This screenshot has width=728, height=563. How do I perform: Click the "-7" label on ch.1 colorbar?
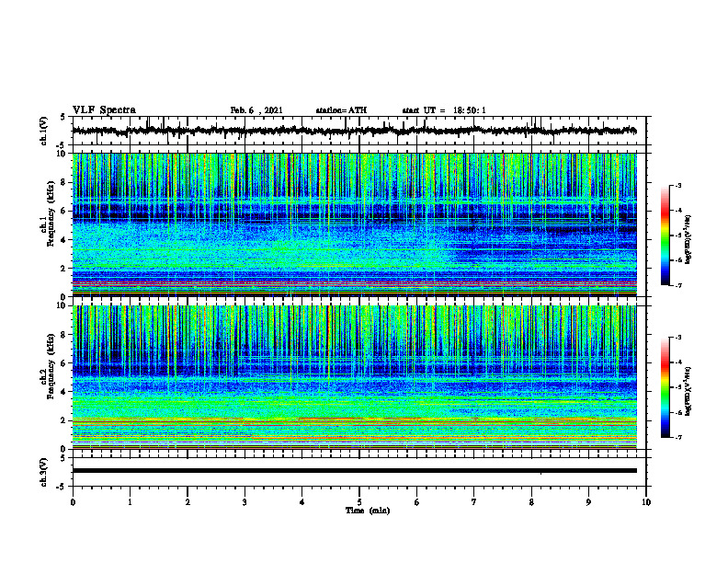[x=678, y=285]
